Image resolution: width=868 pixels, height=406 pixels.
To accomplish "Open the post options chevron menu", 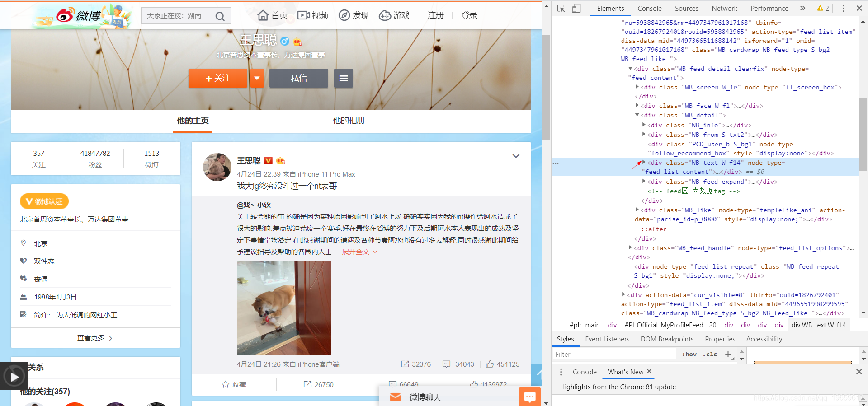I will tap(516, 156).
